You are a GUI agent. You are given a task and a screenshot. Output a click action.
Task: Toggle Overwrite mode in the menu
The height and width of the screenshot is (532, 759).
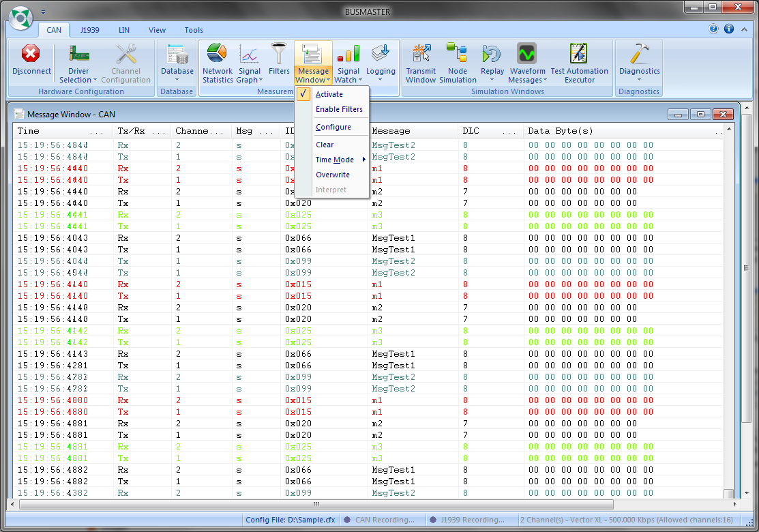pos(331,175)
